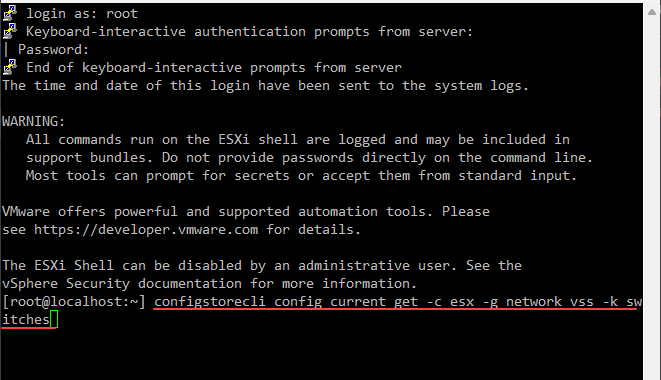661x380 pixels.
Task: Click the 'vss' argument in the command
Action: coord(582,302)
